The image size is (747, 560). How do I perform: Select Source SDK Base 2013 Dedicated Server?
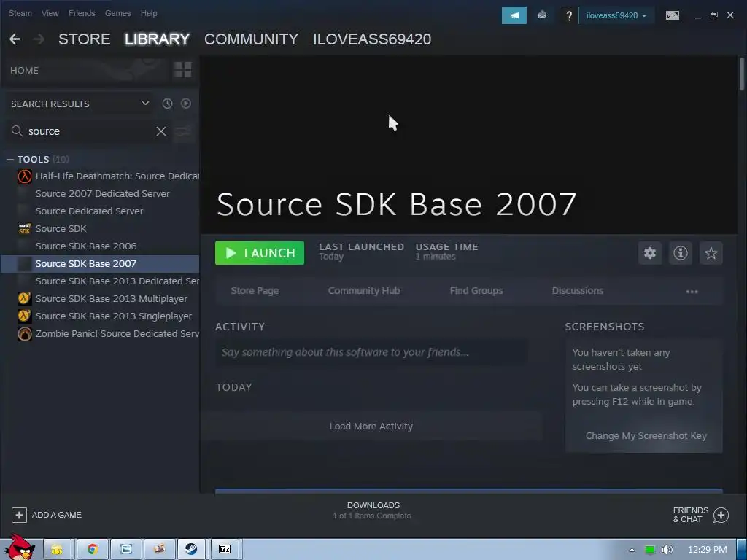(x=117, y=281)
